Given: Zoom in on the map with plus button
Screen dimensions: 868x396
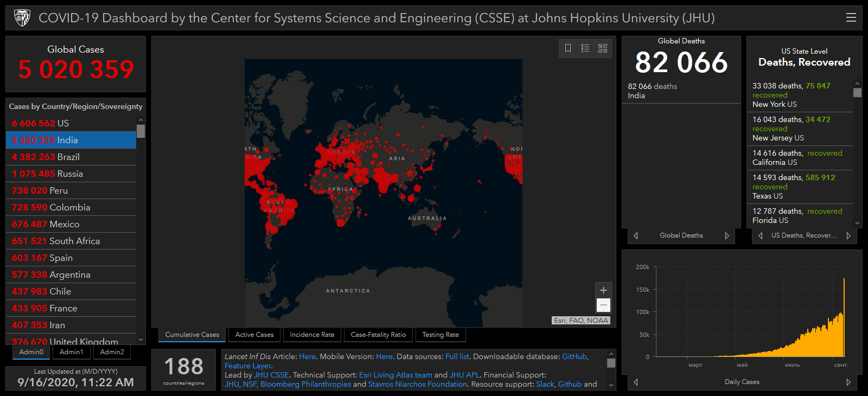Looking at the screenshot, I should (603, 290).
